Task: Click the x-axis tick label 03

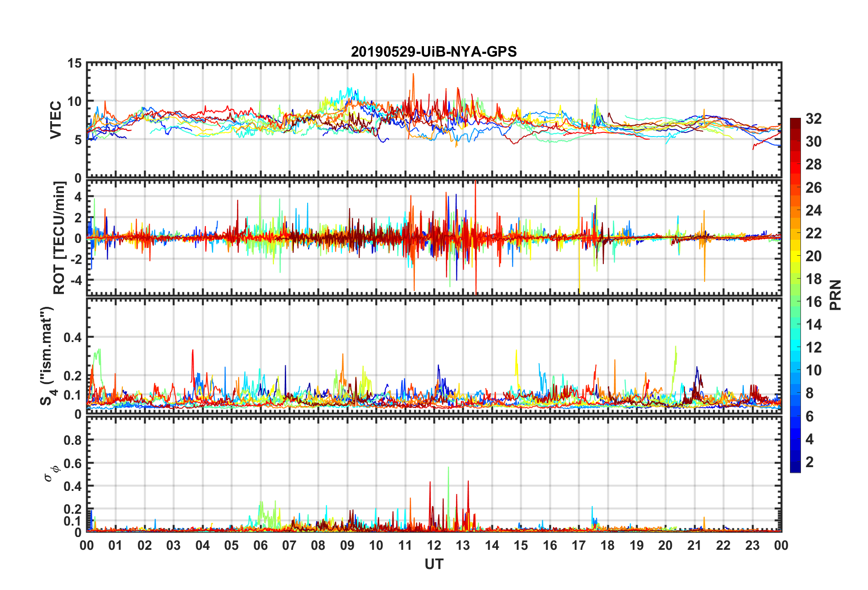Action: pos(173,545)
